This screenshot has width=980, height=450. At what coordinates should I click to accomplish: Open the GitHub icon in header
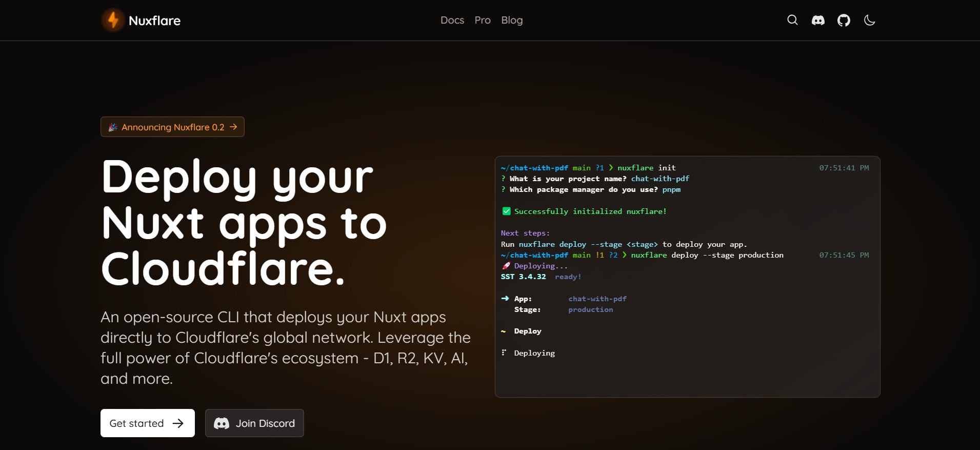tap(844, 20)
